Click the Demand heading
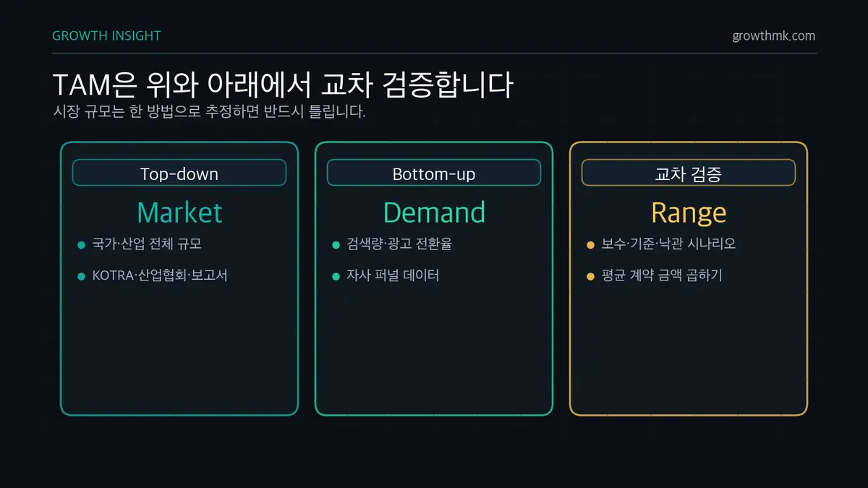 434,213
